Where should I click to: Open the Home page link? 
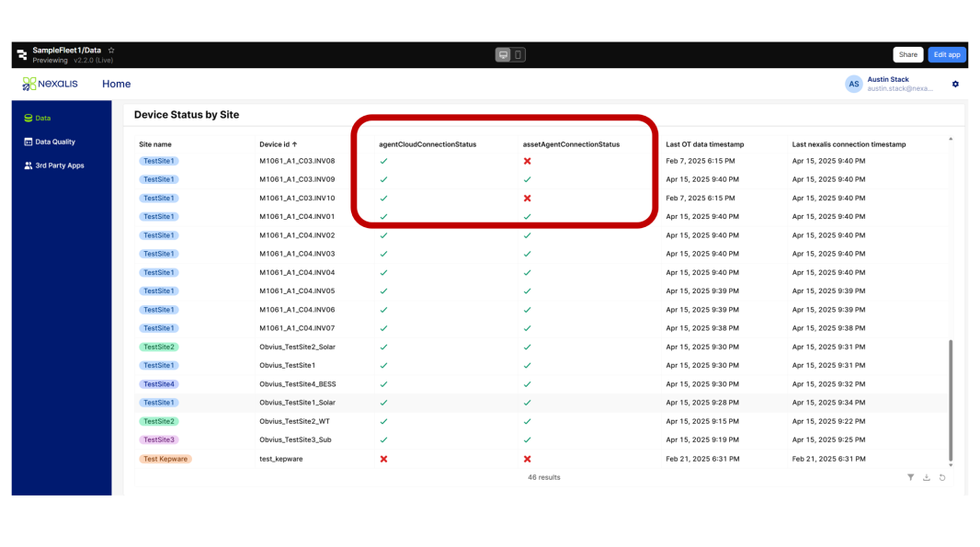coord(116,84)
